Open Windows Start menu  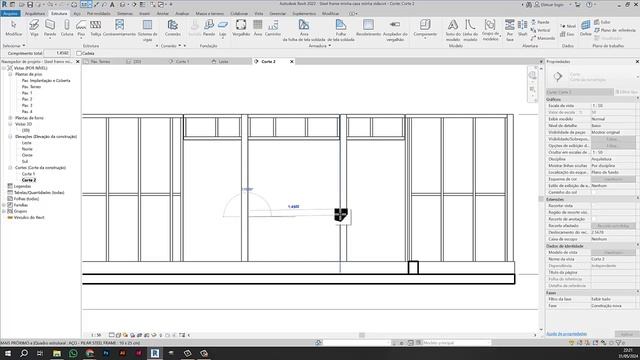(8, 353)
